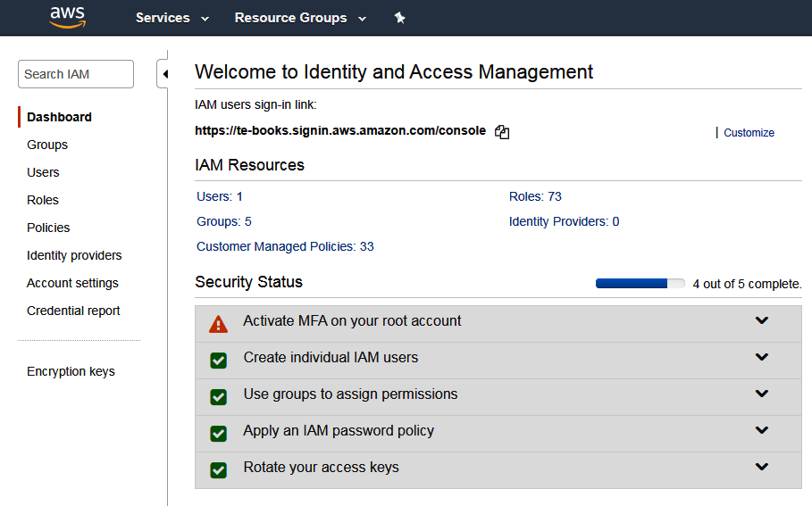Click the Welcome to Identity and Access Management heading
Screen dimensions: 812x506
pyautogui.click(x=394, y=72)
